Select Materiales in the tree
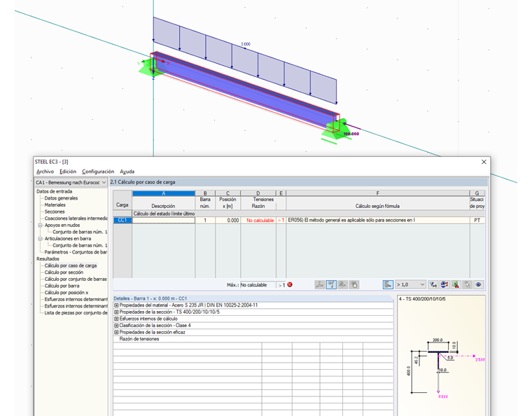Image resolution: width=532 pixels, height=416 pixels. (x=55, y=205)
